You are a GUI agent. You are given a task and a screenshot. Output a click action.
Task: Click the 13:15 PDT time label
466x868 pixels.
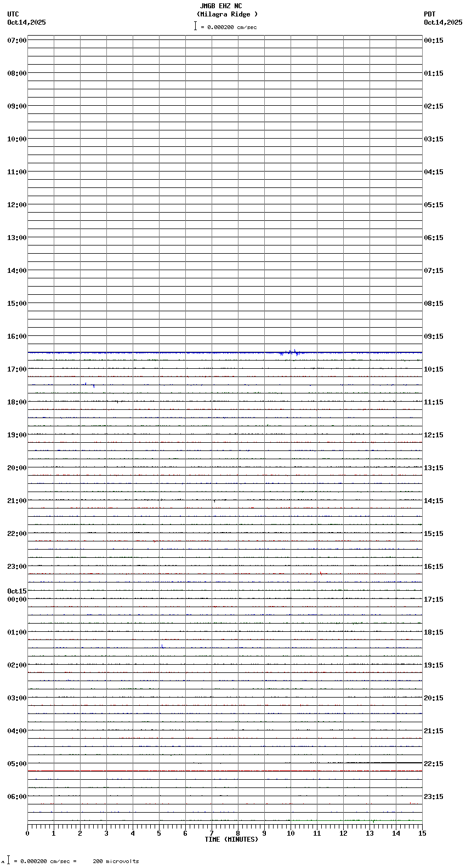(434, 468)
